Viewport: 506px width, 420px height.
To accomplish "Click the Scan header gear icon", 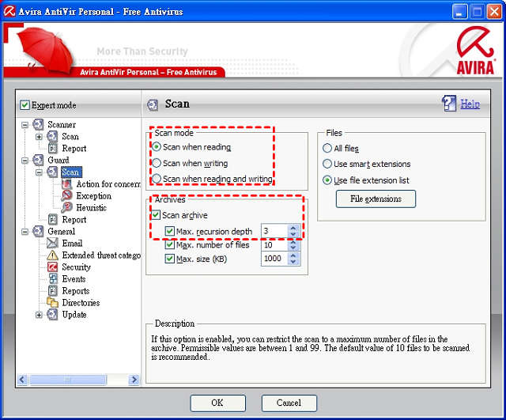I will 153,104.
